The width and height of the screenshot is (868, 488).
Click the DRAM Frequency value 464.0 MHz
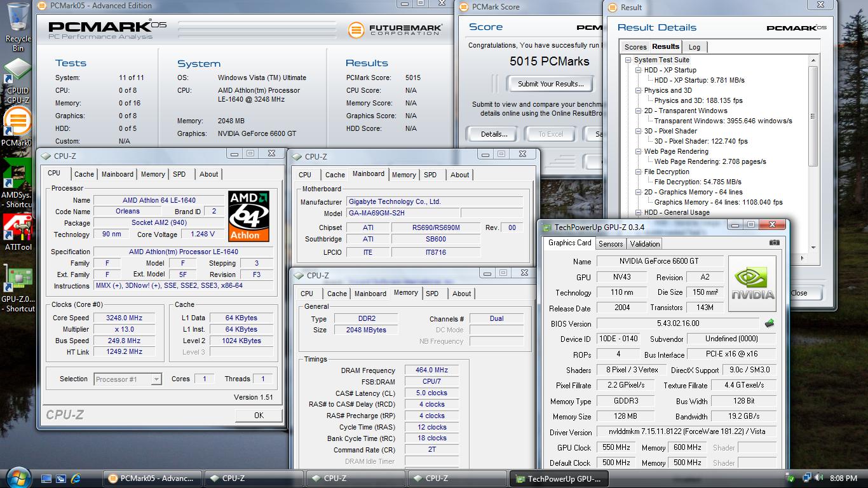(x=431, y=370)
